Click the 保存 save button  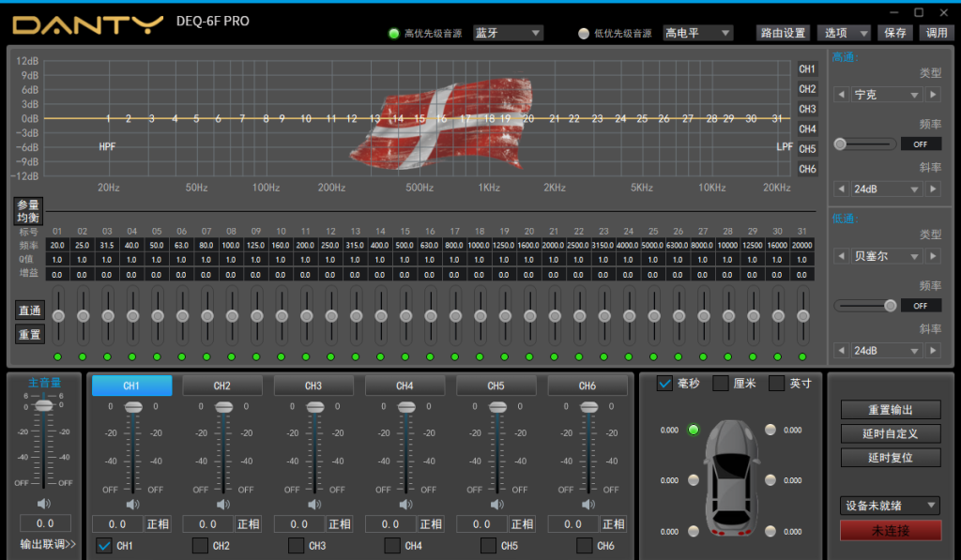click(895, 33)
